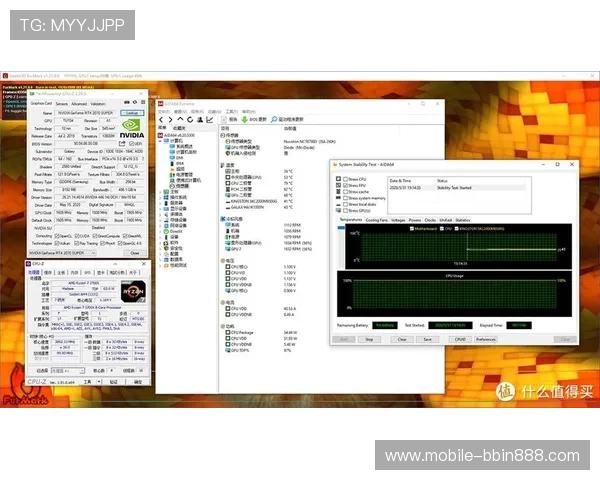
Task: Select the 传感器 sensor item in AIDA64 tree
Action: pos(179,186)
